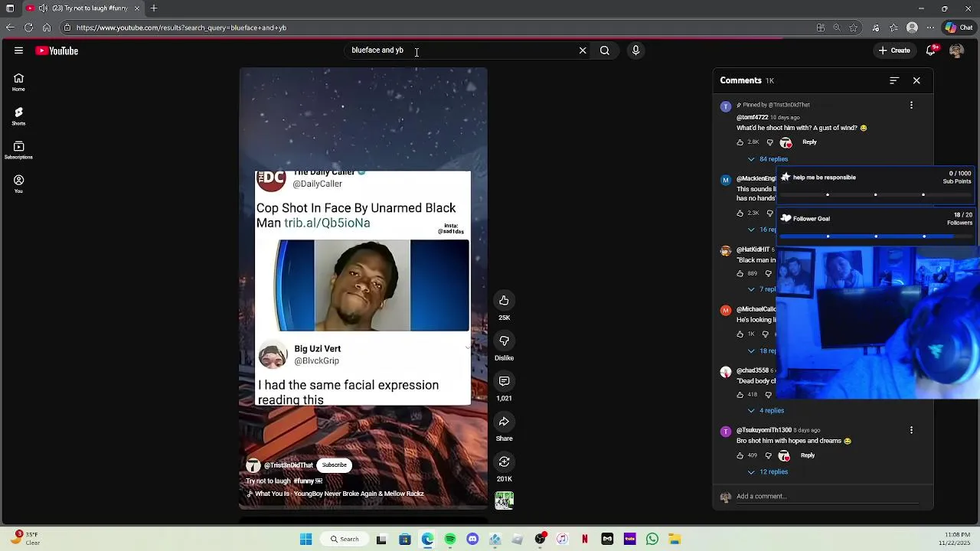Image resolution: width=980 pixels, height=551 pixels.
Task: Open options menu for @TsukuyomiTh1300 comment
Action: 911,430
